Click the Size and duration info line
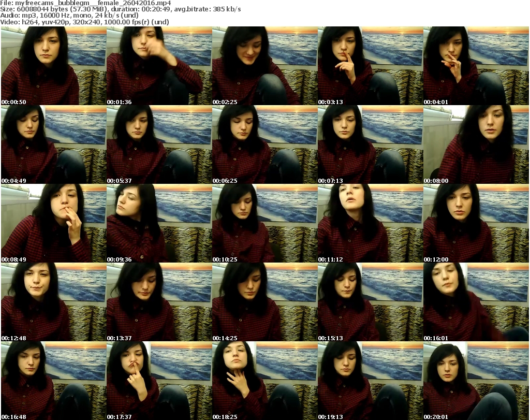This screenshot has width=530, height=420. pyautogui.click(x=120, y=9)
